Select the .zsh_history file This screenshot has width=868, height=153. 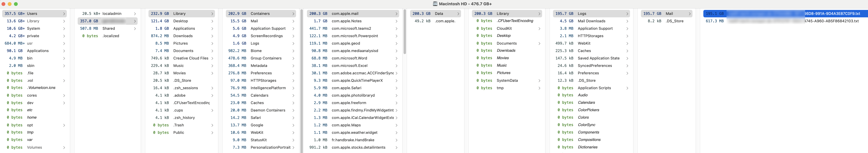(182, 118)
